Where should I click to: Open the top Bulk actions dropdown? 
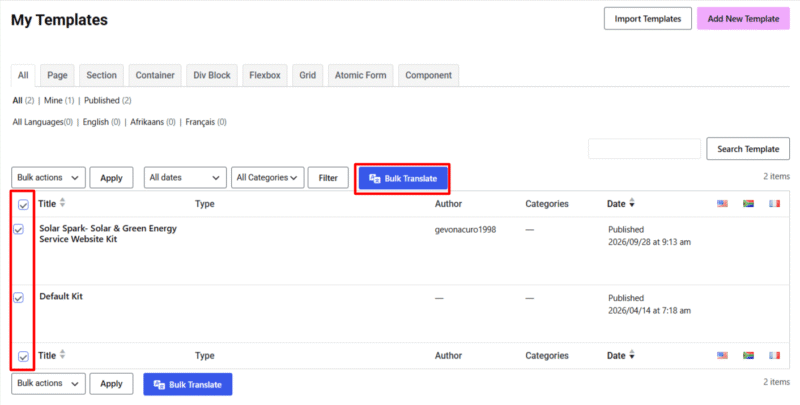pyautogui.click(x=48, y=178)
